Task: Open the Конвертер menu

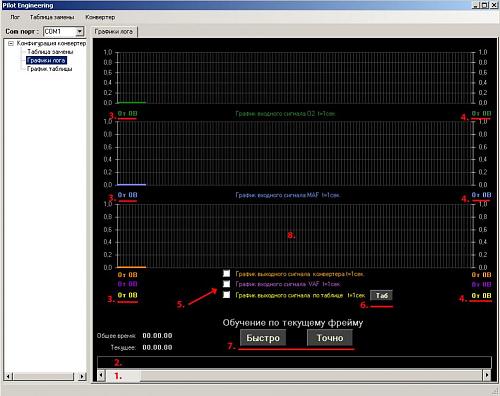Action: pos(100,17)
